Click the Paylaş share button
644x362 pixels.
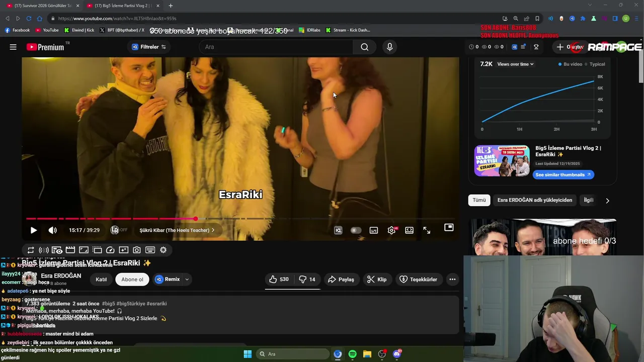[x=341, y=279]
